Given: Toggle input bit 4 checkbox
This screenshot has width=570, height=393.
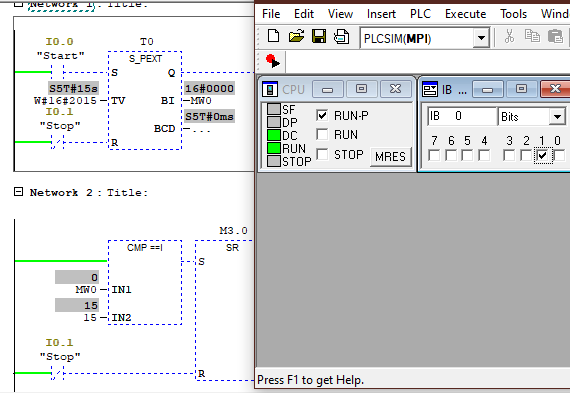Looking at the screenshot, I should (x=484, y=156).
